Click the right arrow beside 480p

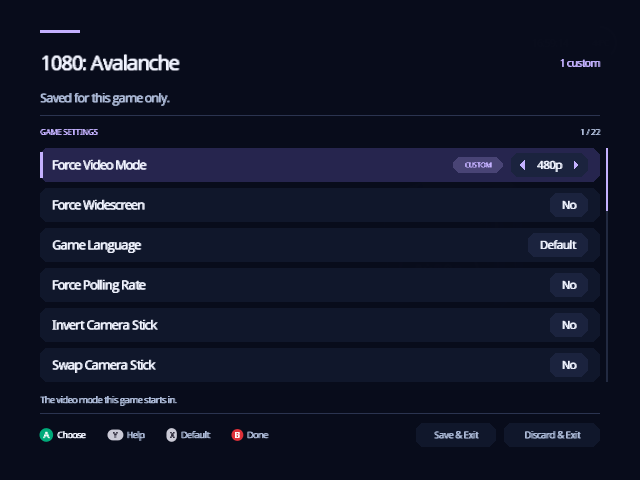576,165
